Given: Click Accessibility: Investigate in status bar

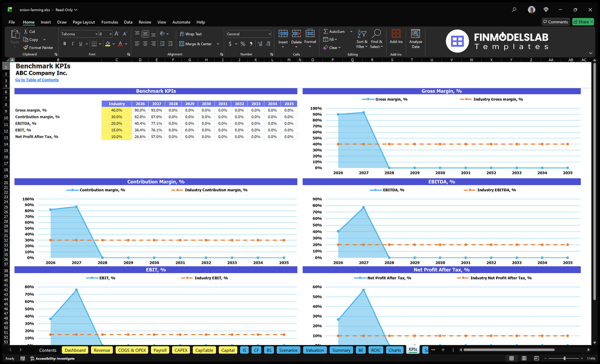Looking at the screenshot, I should point(52,359).
